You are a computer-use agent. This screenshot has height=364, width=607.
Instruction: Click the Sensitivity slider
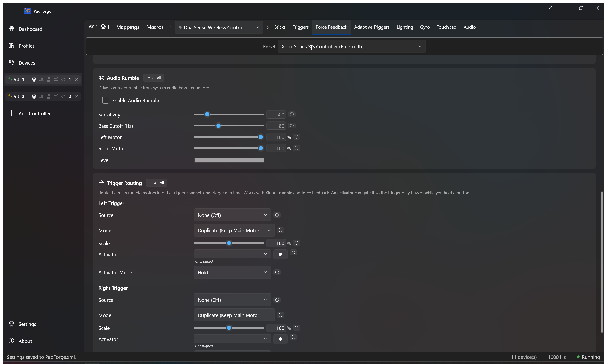[x=229, y=114]
